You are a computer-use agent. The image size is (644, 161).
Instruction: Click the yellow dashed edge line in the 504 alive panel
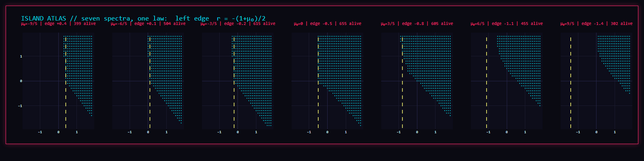[x=150, y=83]
